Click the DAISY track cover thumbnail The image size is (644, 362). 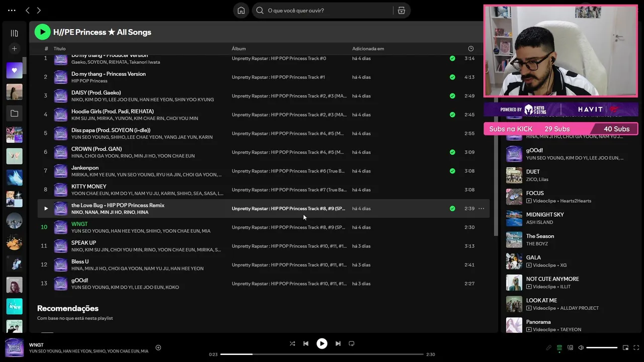[x=61, y=96]
